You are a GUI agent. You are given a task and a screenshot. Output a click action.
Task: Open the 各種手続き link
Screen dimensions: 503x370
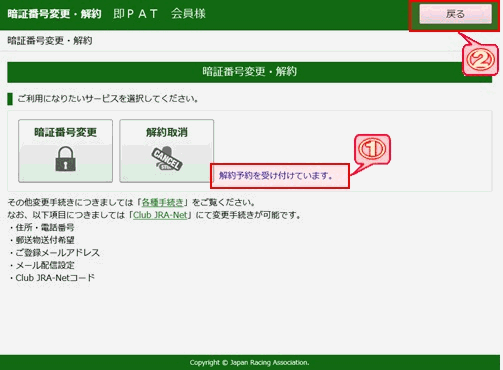[x=163, y=202]
